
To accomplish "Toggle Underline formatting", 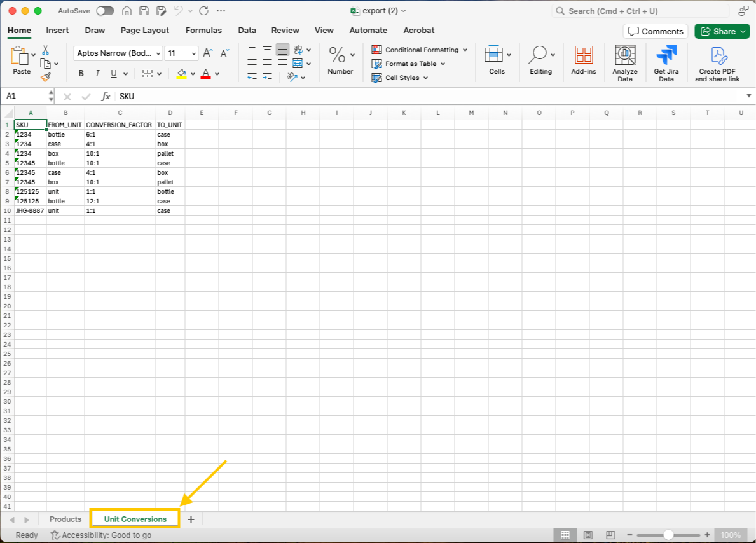I will (x=114, y=73).
